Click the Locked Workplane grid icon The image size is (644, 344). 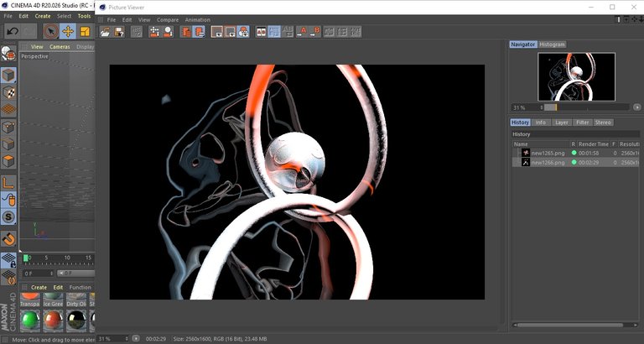coord(8,260)
